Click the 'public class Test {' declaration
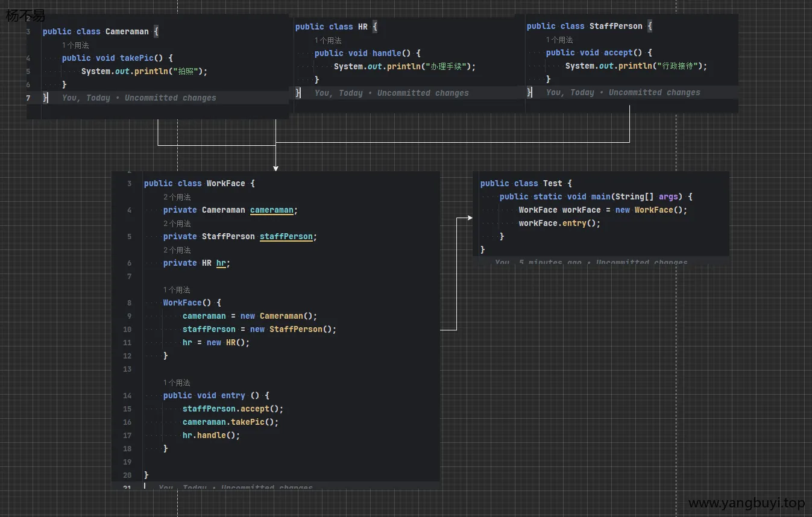 click(x=526, y=183)
